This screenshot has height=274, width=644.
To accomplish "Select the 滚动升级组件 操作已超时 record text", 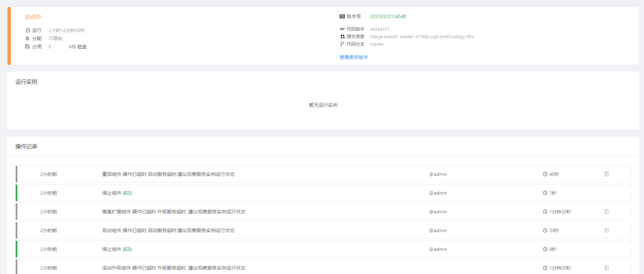I will point(174,268).
